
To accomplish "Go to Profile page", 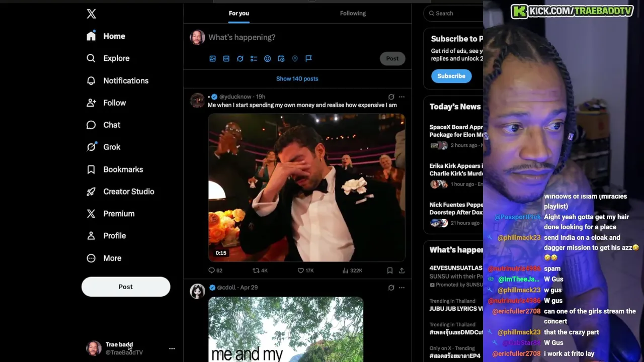I will coord(106,236).
